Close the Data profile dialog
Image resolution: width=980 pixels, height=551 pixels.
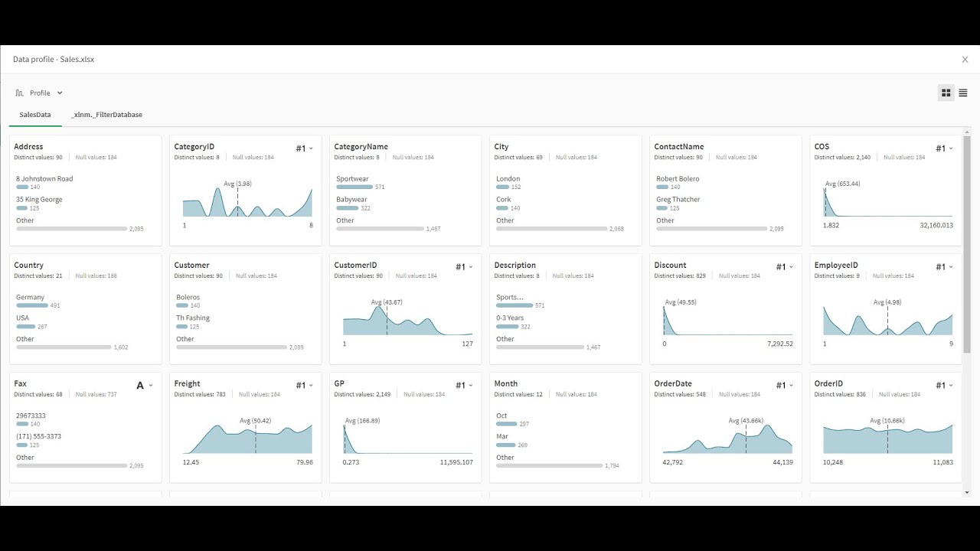click(x=965, y=59)
